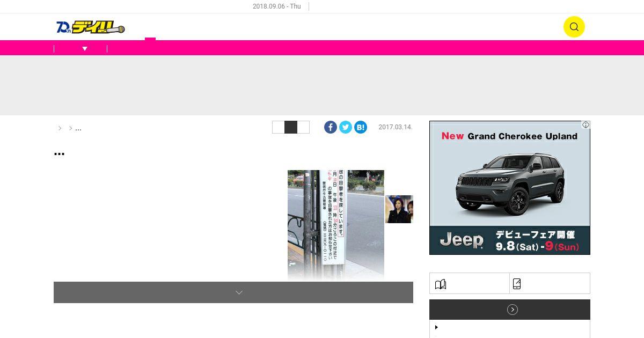Select the right white font-size segment

(303, 127)
